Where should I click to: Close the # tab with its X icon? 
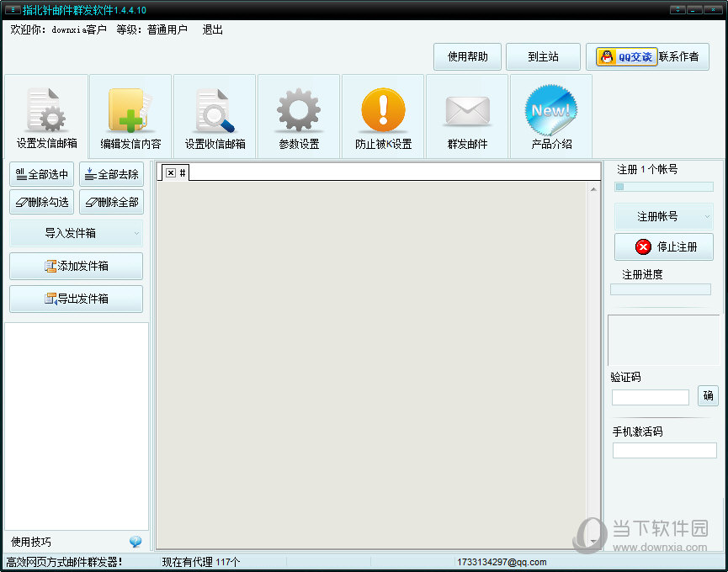pos(171,173)
